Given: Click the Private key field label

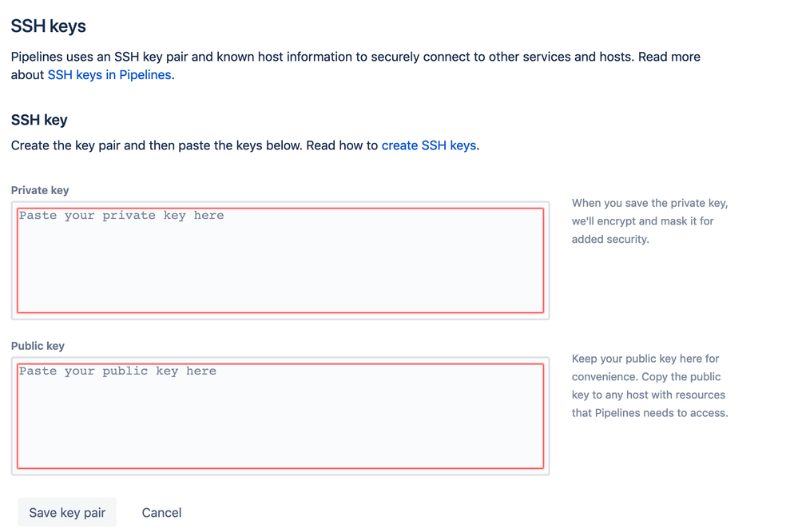Looking at the screenshot, I should (x=40, y=190).
